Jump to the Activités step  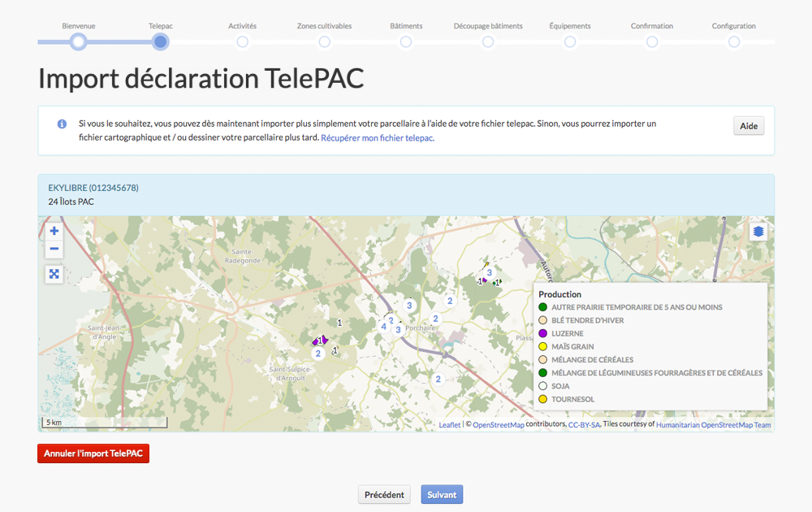pos(242,41)
